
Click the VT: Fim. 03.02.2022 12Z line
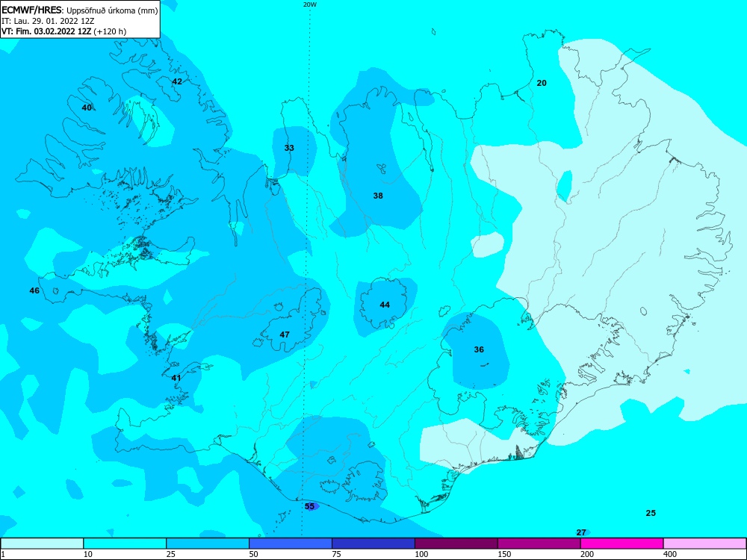pos(63,31)
